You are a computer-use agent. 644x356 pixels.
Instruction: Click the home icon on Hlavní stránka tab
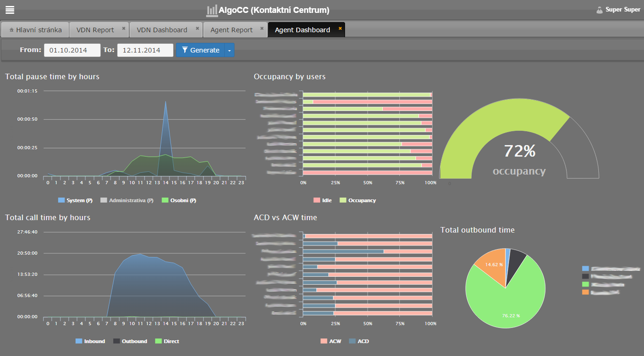tap(12, 30)
